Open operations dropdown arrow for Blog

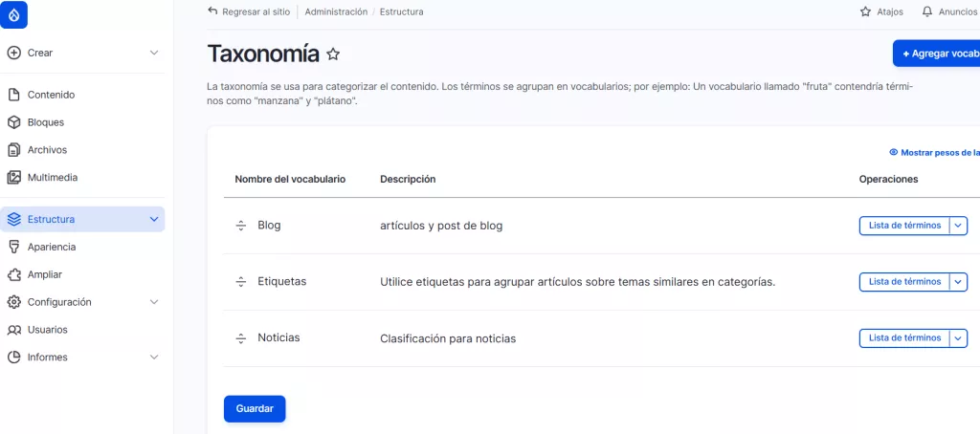point(959,226)
